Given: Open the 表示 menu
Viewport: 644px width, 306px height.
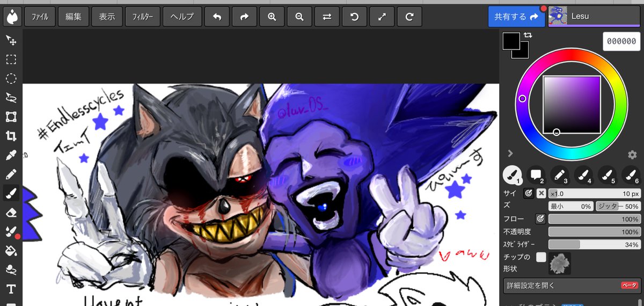Looking at the screenshot, I should [x=107, y=17].
